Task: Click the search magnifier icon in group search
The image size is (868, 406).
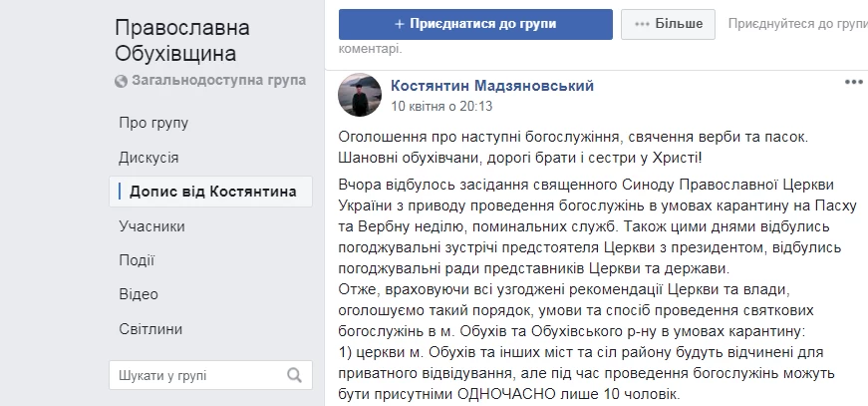Action: pyautogui.click(x=295, y=375)
